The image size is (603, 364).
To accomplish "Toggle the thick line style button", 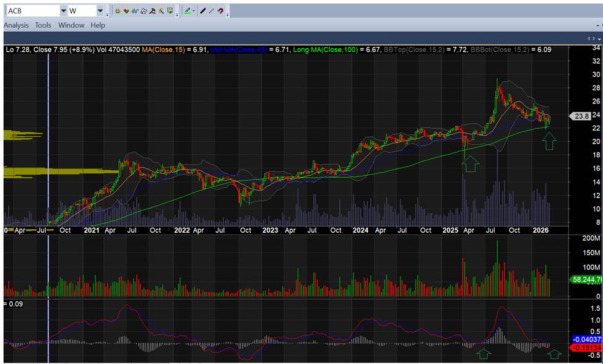I will (202, 11).
